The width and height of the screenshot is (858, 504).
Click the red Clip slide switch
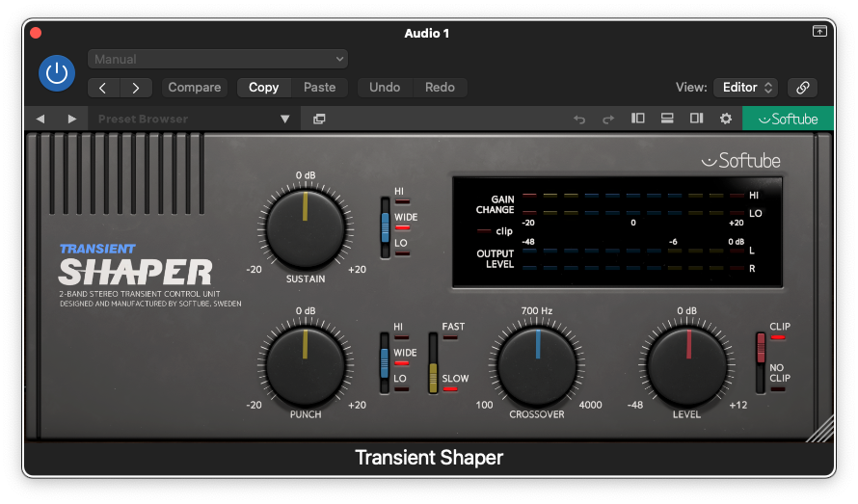click(761, 347)
